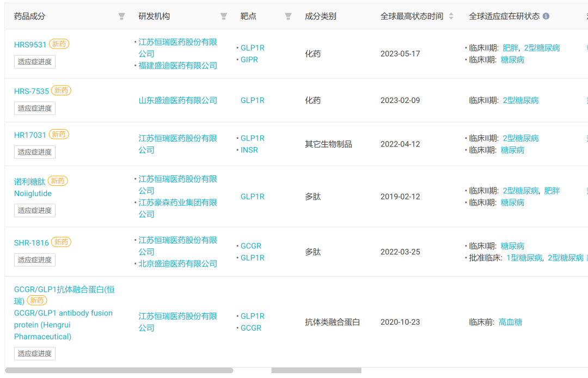Open the 研发机构 column filter icon
This screenshot has height=378, width=588.
coord(224,16)
